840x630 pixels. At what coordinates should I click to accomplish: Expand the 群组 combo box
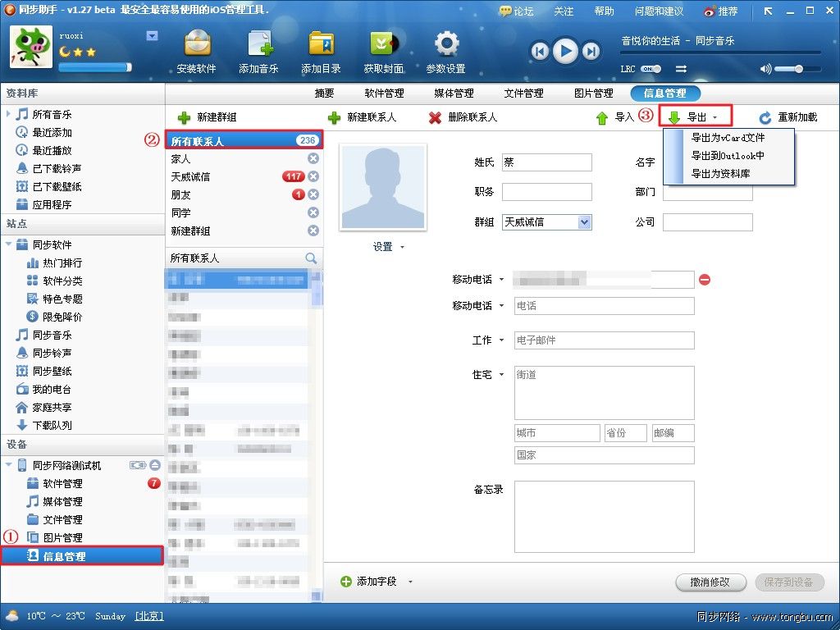tap(585, 221)
